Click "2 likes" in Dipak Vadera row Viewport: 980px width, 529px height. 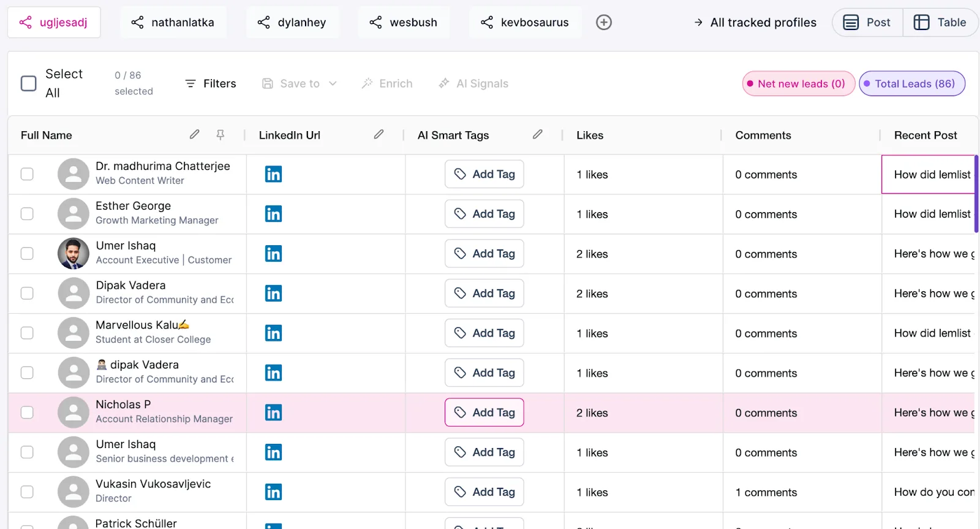point(592,294)
